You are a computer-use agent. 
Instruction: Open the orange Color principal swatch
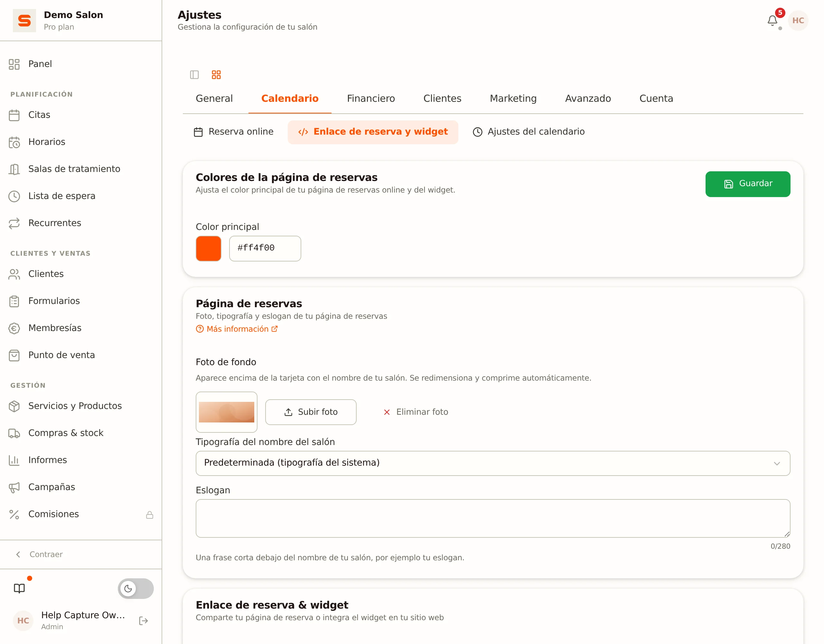tap(208, 248)
